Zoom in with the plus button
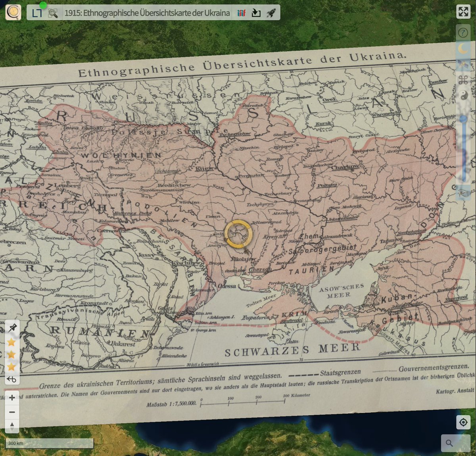The height and width of the screenshot is (456, 476). tap(12, 398)
